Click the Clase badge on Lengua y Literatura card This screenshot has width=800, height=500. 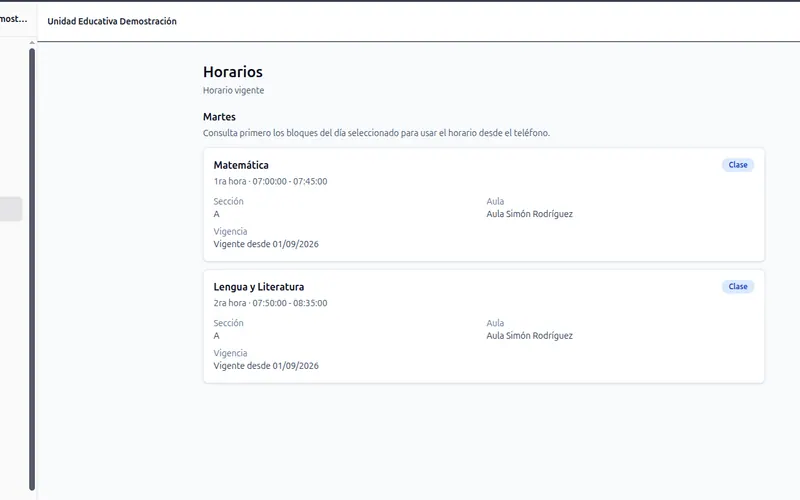[738, 287]
